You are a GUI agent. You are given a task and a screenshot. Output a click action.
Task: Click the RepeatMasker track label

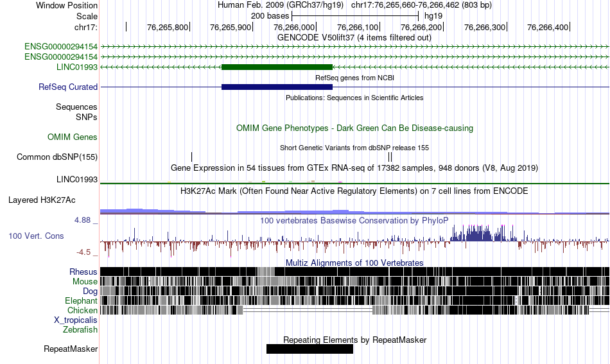point(71,349)
